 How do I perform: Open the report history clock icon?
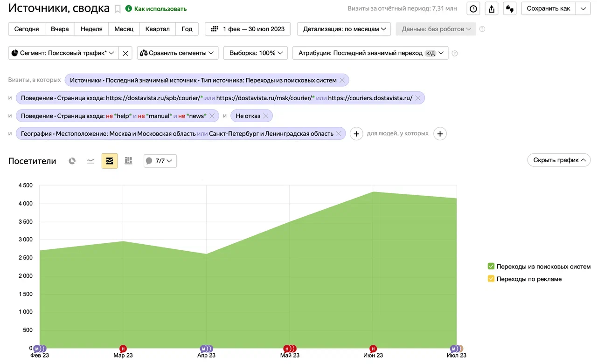473,8
